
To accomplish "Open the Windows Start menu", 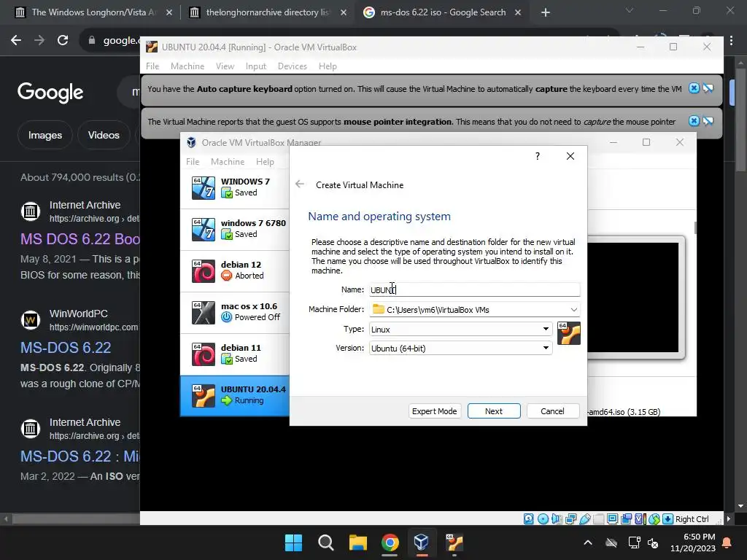I will [x=293, y=542].
